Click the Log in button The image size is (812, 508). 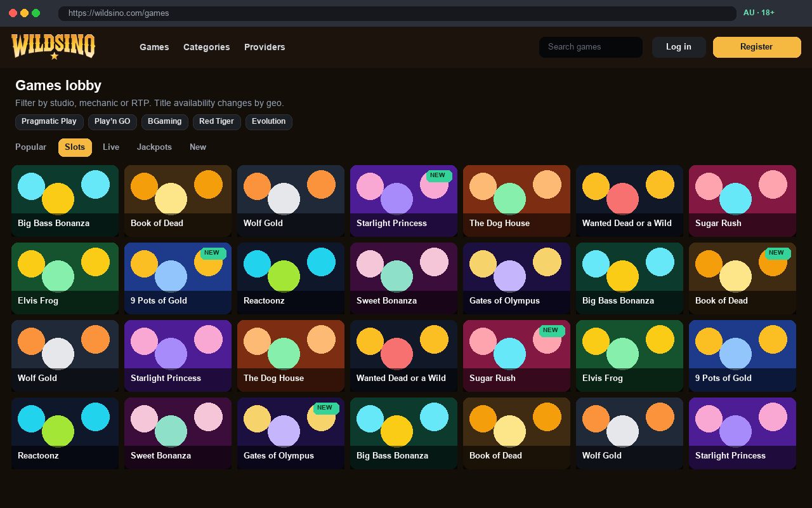coord(679,47)
